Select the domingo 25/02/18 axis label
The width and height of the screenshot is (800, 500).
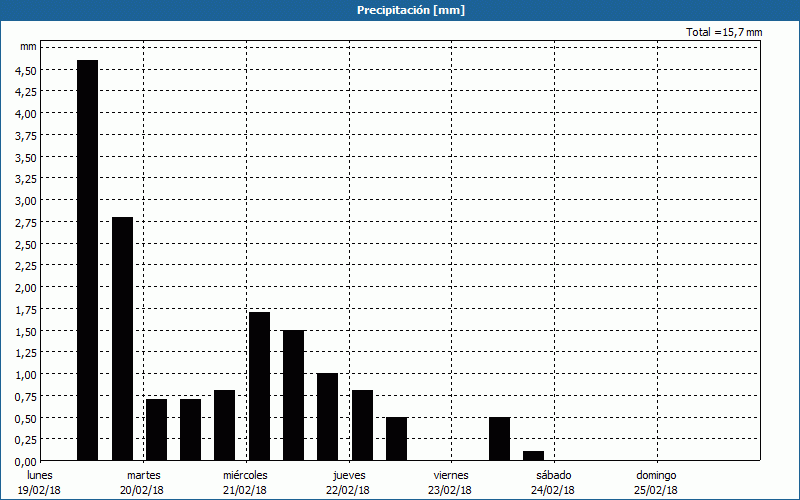pyautogui.click(x=656, y=482)
